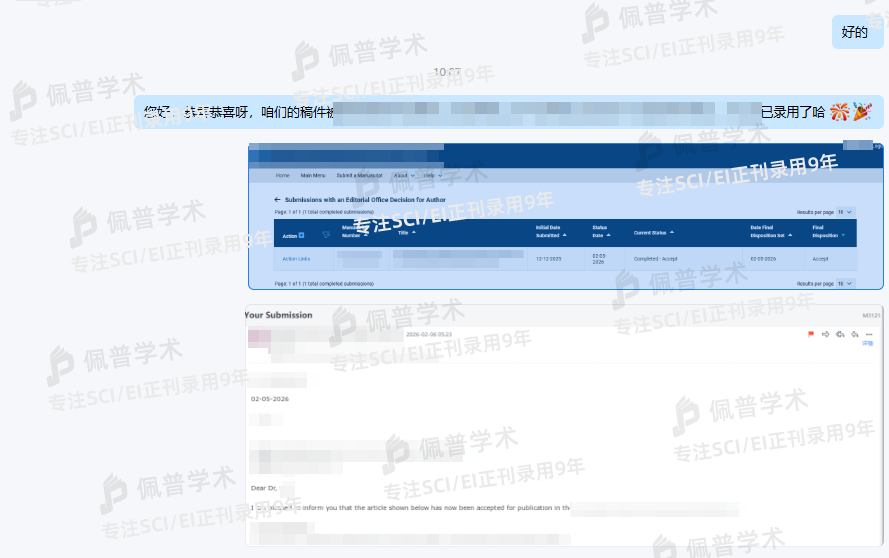Click the Action Links link in table row
Viewport: 889px width, 558px height.
[x=296, y=259]
